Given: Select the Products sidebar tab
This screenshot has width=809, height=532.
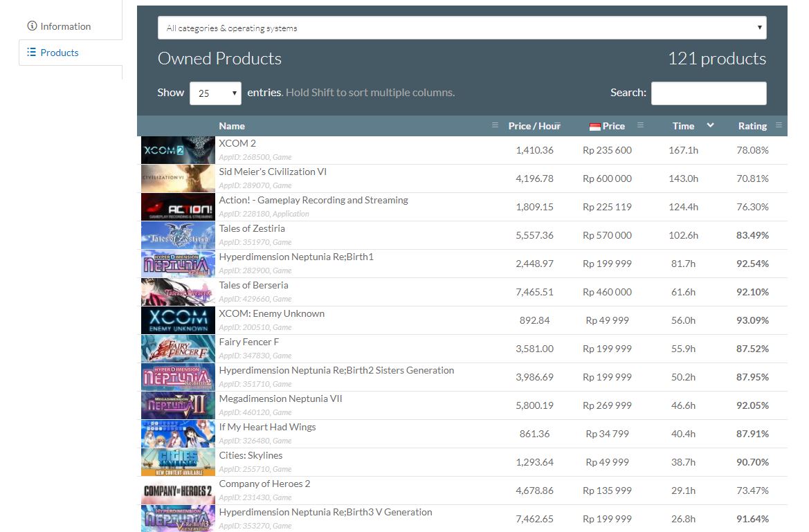Looking at the screenshot, I should [x=70, y=53].
